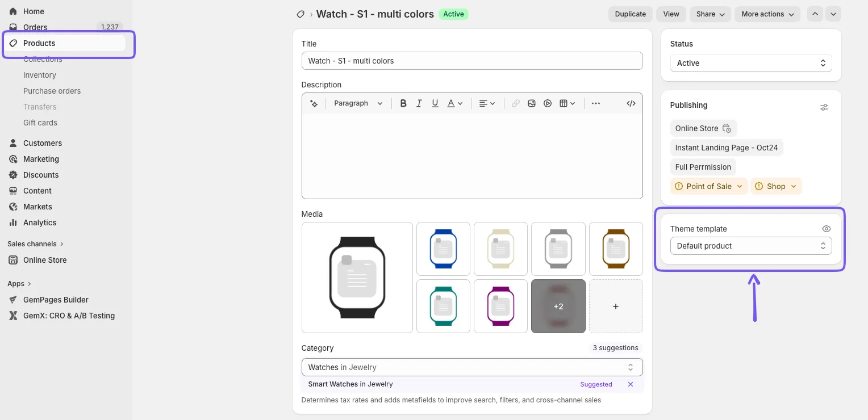Click the AI generate description icon
Screen dimensions: 868x420
[314, 103]
